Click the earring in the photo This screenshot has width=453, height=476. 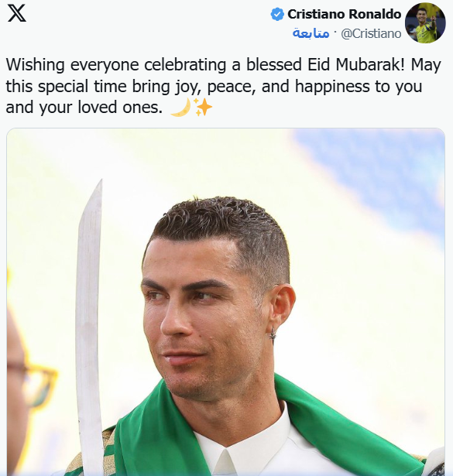point(273,335)
